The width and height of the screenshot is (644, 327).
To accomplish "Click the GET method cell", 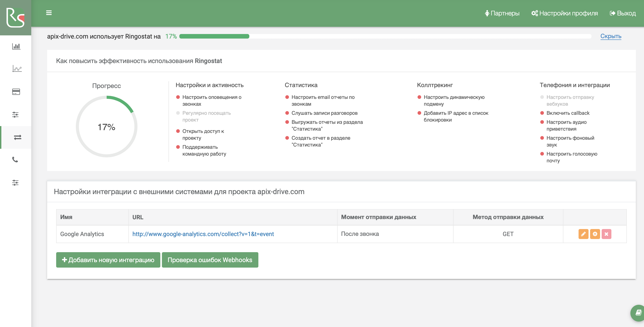I will tap(508, 234).
